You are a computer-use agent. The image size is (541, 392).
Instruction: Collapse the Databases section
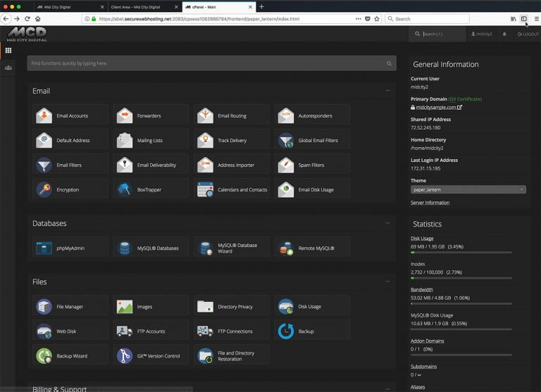tap(387, 223)
